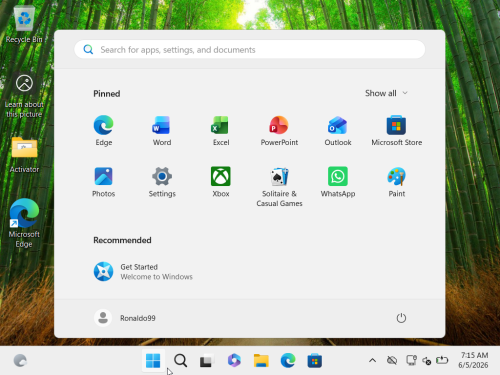Launch Word from the pinned apps
Image resolution: width=500 pixels, height=375 pixels.
(162, 131)
